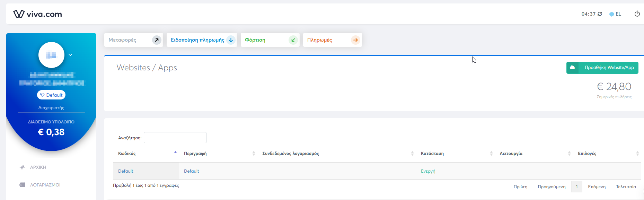Click the Φόρτιση green arrow icon

(293, 40)
